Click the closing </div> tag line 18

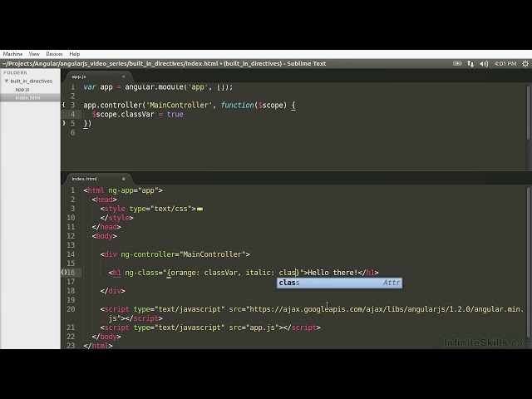pos(113,291)
